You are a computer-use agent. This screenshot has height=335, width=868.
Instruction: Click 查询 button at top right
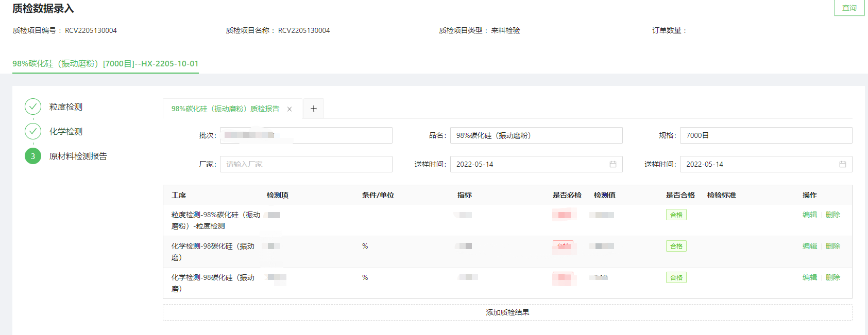tap(849, 8)
